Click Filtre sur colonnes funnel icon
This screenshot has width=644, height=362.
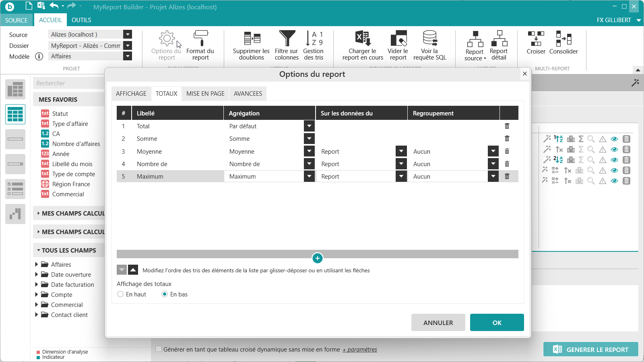[x=287, y=39]
